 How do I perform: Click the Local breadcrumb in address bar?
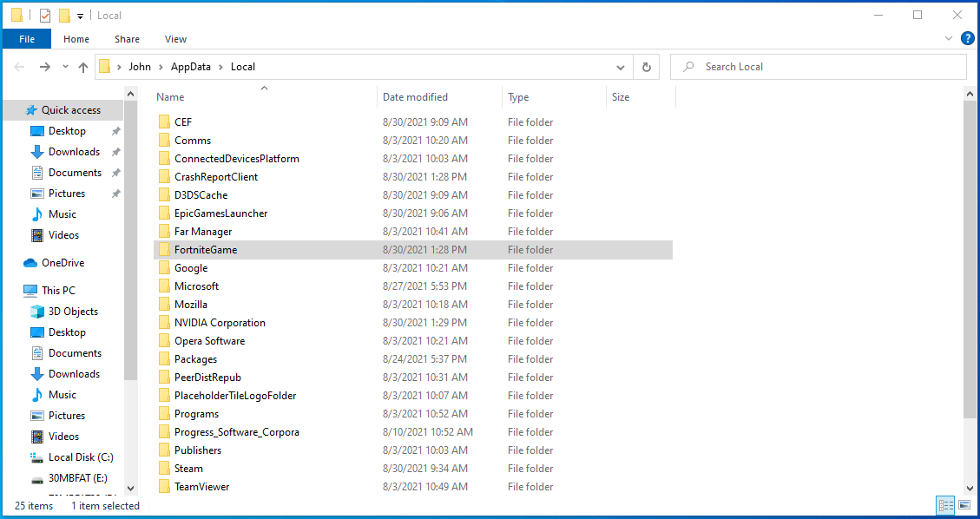[242, 67]
